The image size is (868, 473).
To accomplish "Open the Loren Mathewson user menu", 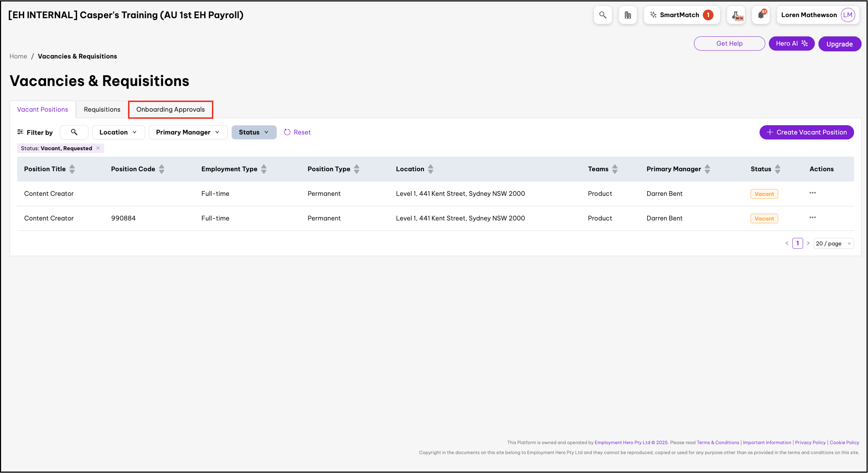I will point(817,15).
